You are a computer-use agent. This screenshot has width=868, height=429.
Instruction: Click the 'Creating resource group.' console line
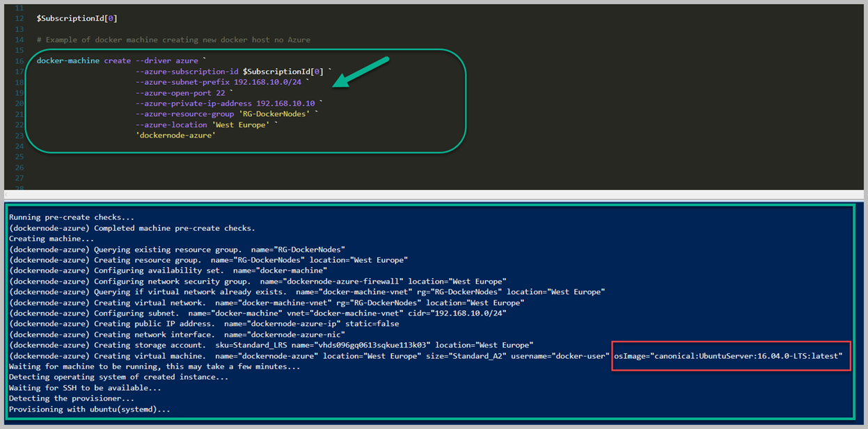pos(208,260)
